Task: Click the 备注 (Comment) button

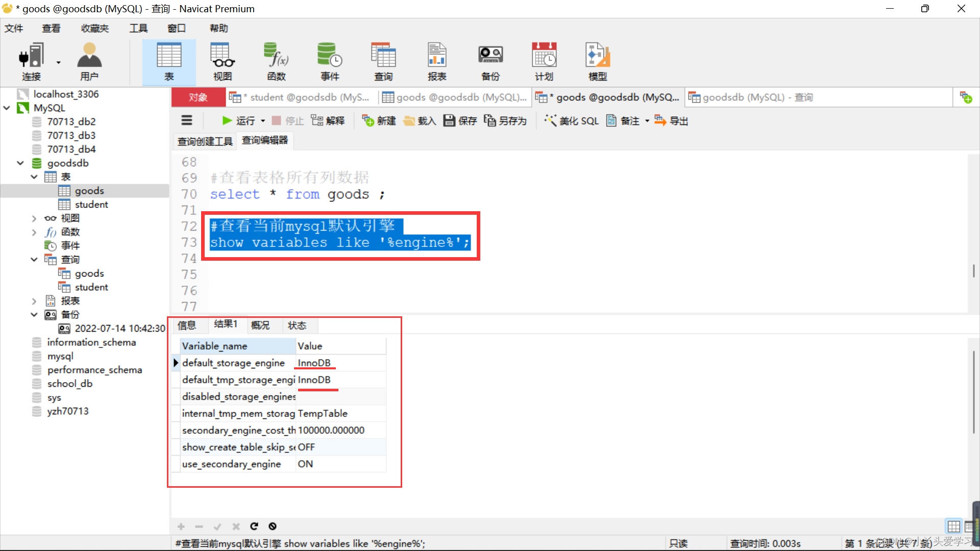Action: coord(623,120)
